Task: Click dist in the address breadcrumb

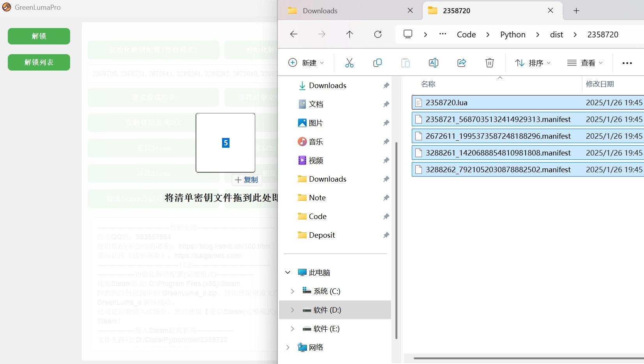Action: (556, 35)
